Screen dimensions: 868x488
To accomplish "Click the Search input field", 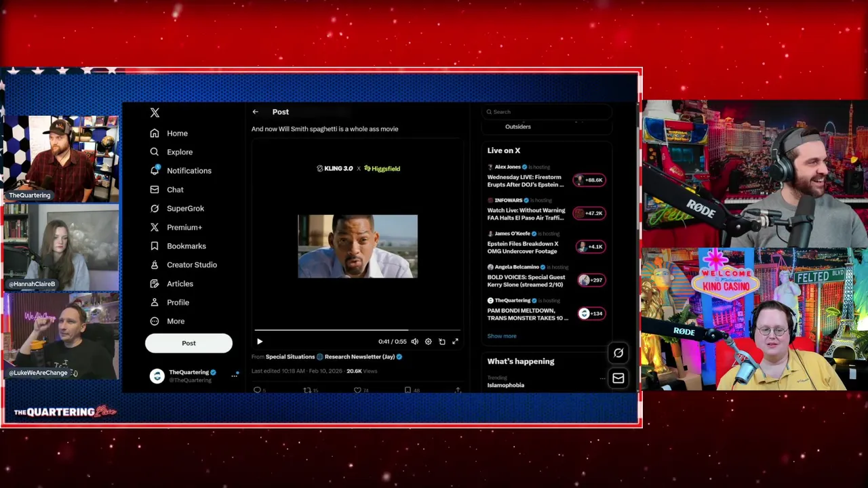I will (x=548, y=112).
